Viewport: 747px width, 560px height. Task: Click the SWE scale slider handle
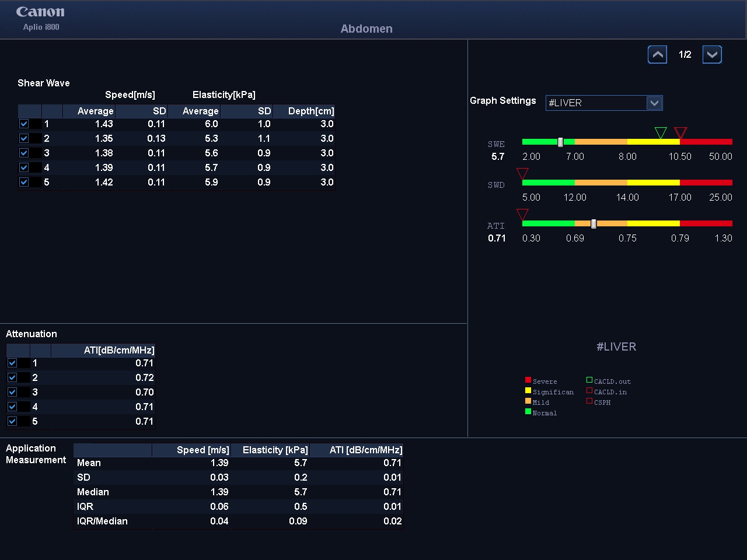click(560, 142)
